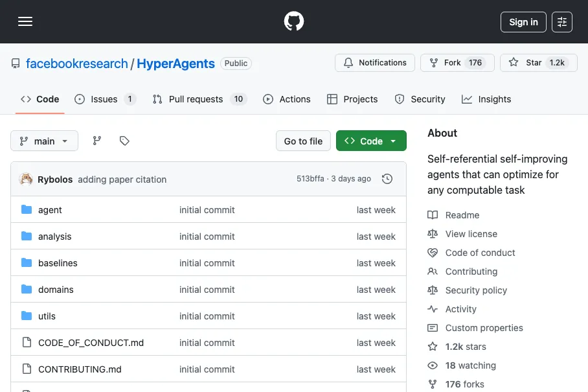The height and width of the screenshot is (392, 588).
Task: Click the GitHub logo home icon
Action: [294, 21]
